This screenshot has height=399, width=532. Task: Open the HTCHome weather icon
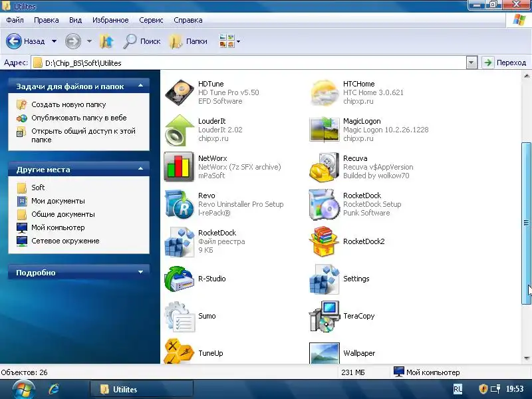(x=324, y=92)
